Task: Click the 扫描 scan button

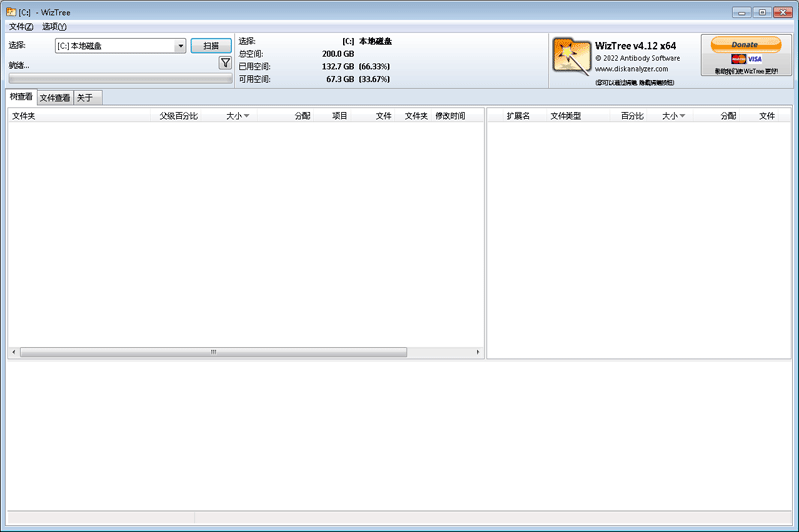Action: (211, 46)
